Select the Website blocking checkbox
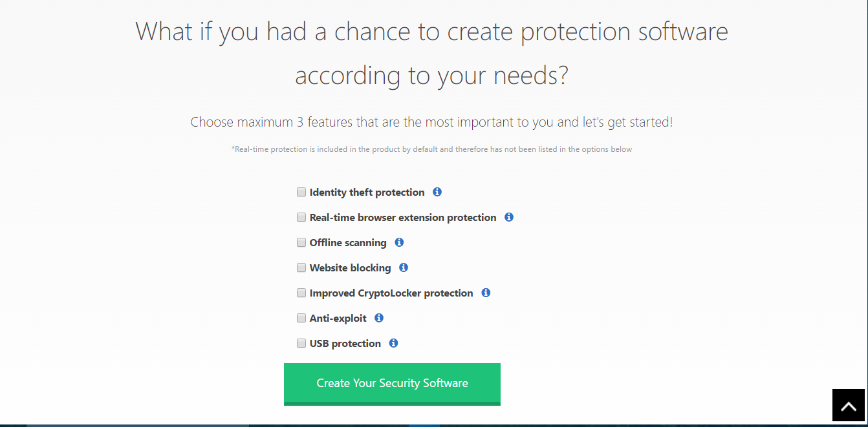The image size is (868, 429). tap(301, 267)
